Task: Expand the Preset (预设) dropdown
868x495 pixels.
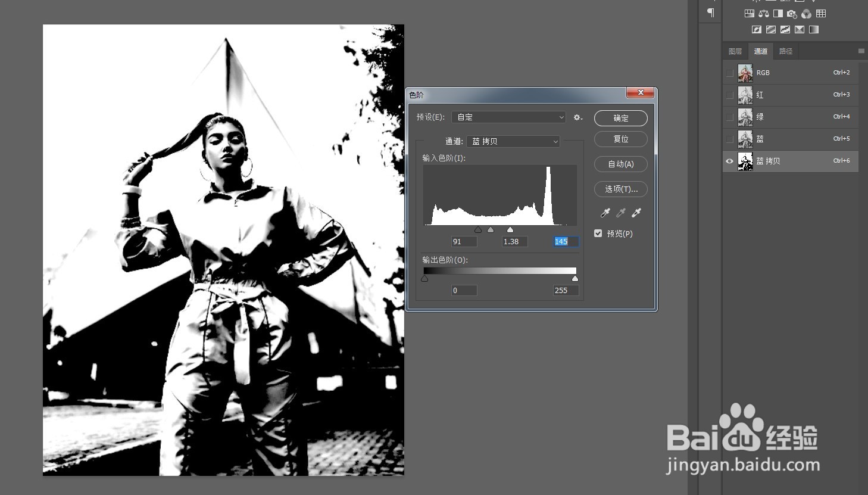Action: (x=508, y=117)
